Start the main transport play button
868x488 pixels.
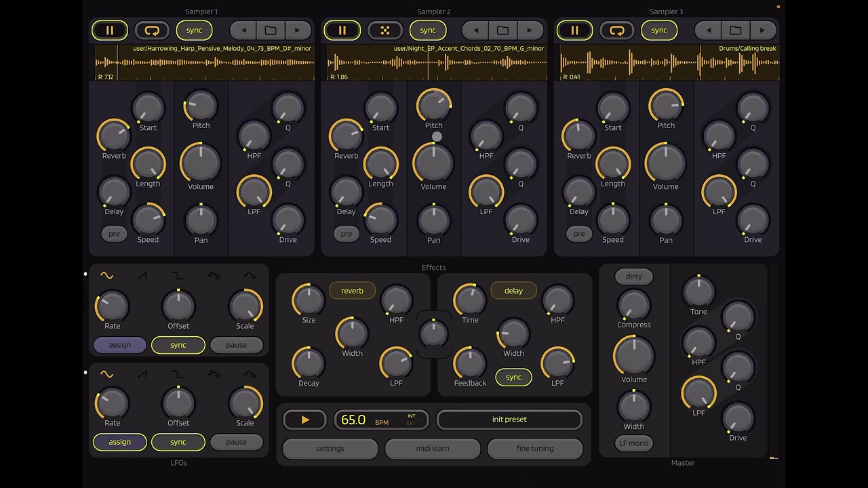[x=305, y=420]
